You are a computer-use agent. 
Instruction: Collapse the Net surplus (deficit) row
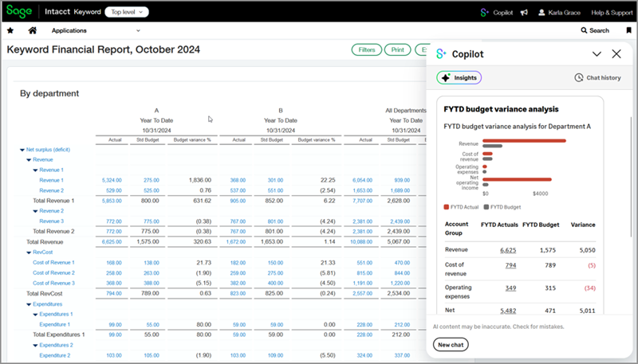click(x=22, y=149)
